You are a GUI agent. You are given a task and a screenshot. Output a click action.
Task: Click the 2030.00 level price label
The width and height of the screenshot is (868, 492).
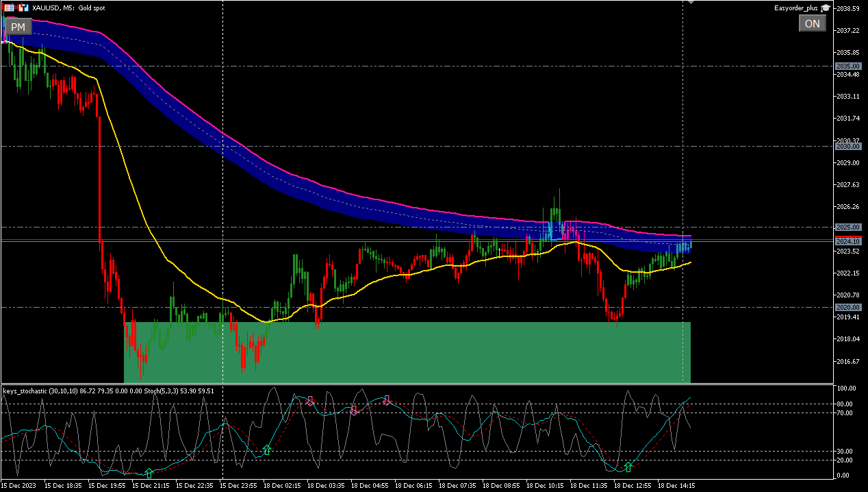tap(848, 147)
